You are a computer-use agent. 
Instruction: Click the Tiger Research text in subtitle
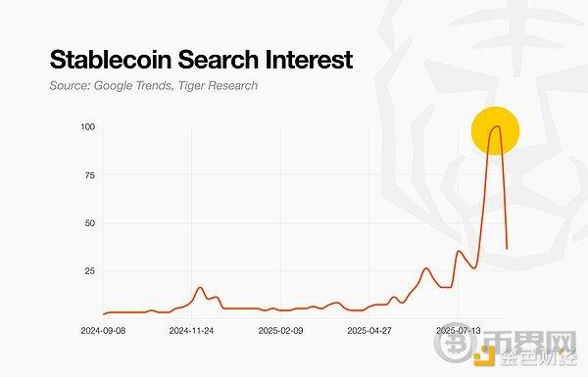point(218,86)
